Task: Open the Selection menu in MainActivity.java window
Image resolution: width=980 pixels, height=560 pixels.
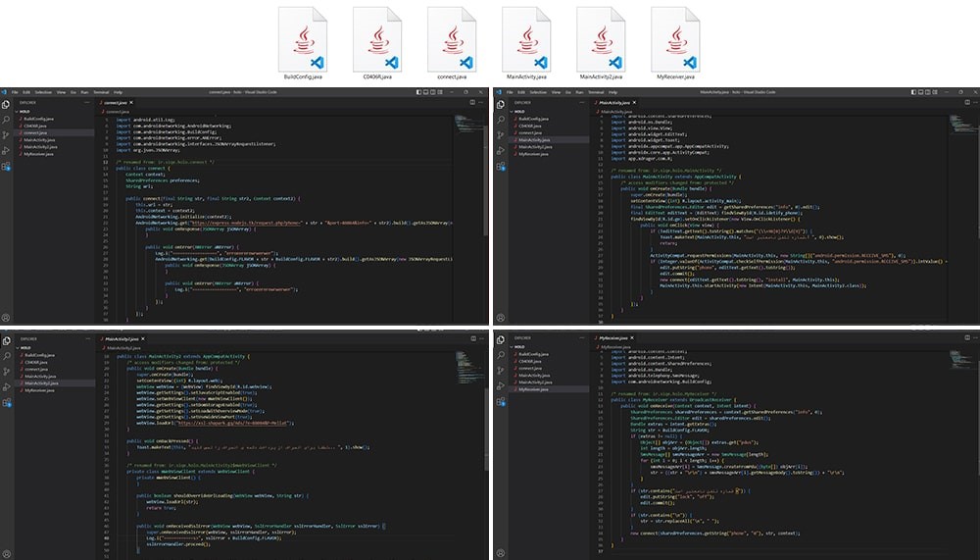Action: click(539, 91)
